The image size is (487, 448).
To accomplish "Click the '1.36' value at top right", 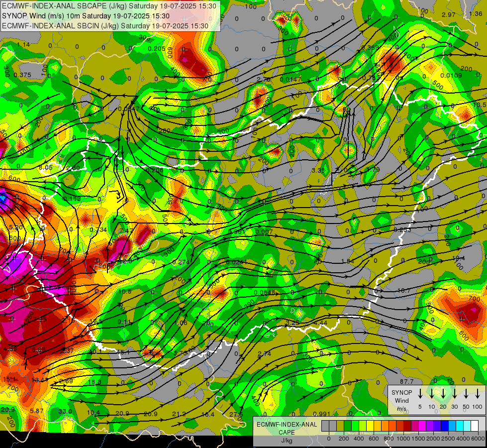I will pyautogui.click(x=476, y=13).
